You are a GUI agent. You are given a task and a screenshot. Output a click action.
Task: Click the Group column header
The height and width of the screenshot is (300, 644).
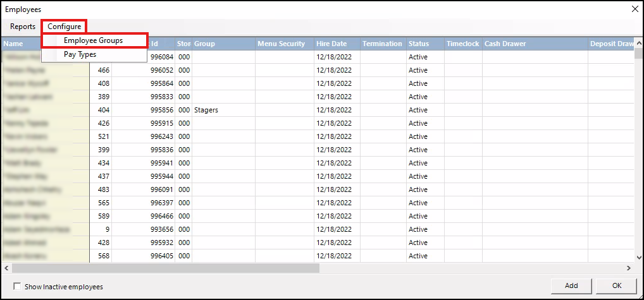pos(204,44)
